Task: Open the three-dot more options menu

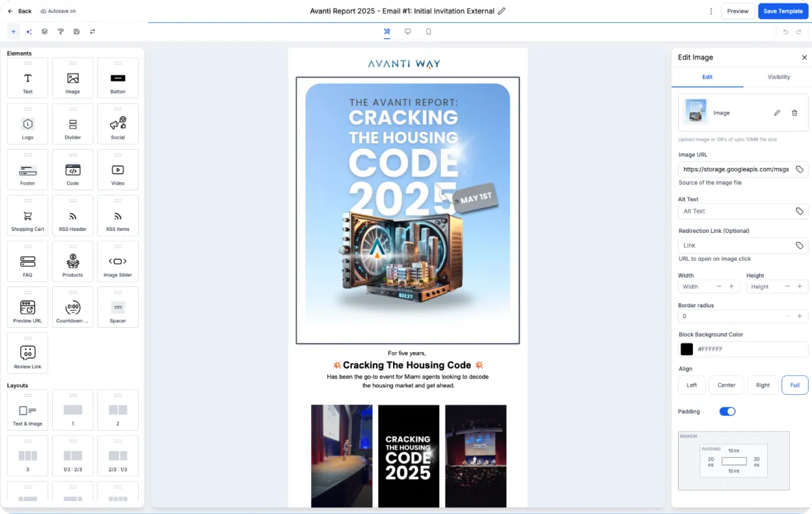Action: coord(711,12)
